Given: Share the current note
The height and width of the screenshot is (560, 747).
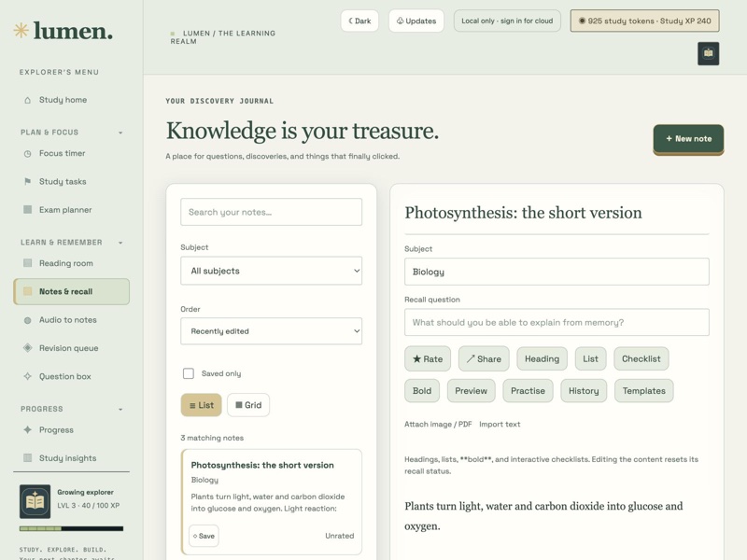Looking at the screenshot, I should pos(484,358).
